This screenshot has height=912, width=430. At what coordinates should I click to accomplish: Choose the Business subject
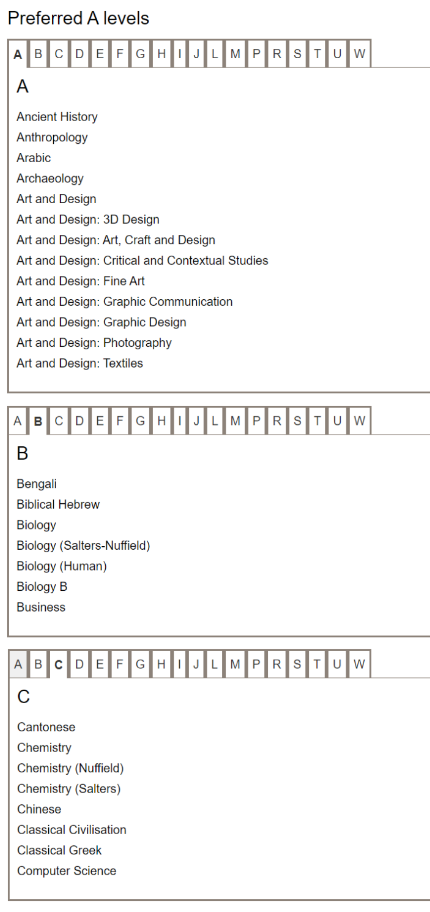point(41,607)
